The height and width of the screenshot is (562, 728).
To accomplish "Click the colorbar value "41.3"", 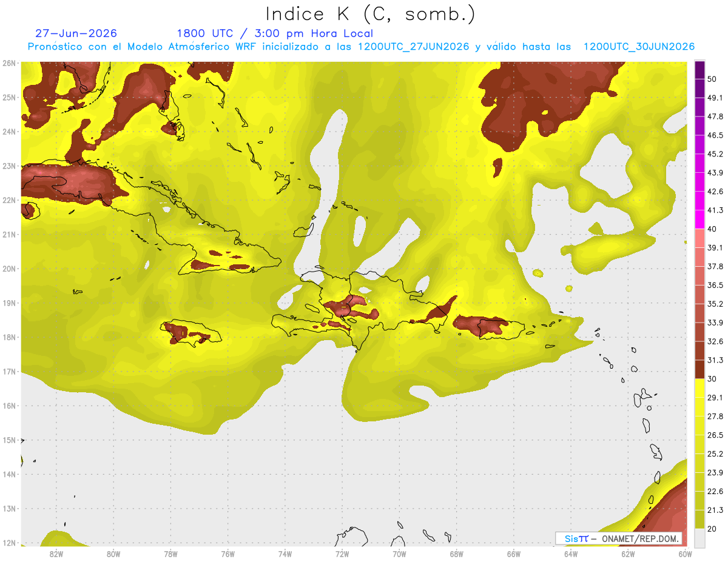I will (x=715, y=210).
